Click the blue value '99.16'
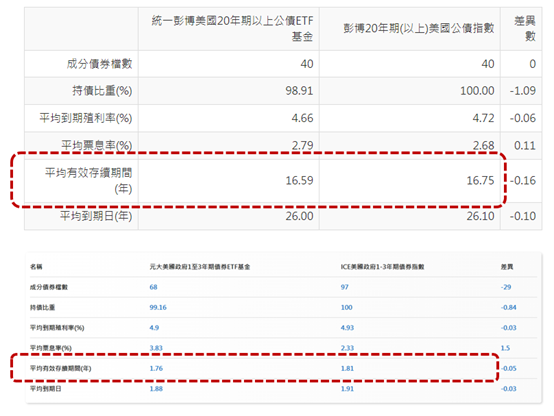Screen dimensions: 554x416 click(158, 307)
